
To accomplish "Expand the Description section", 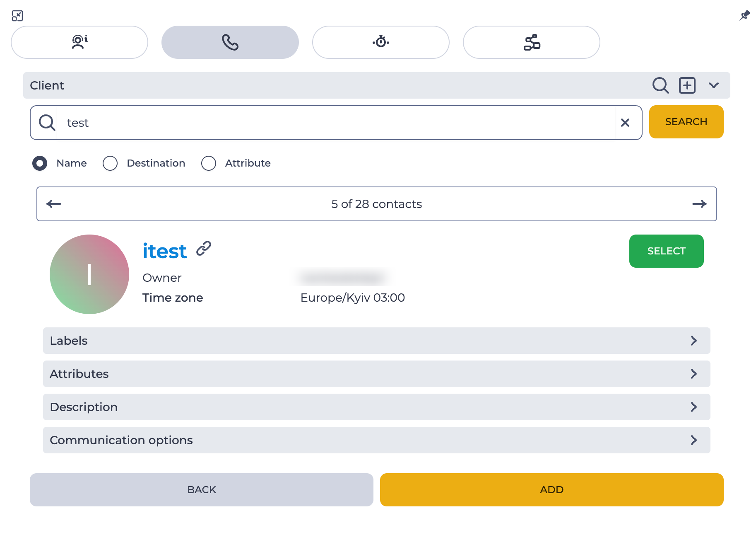I will click(x=377, y=407).
